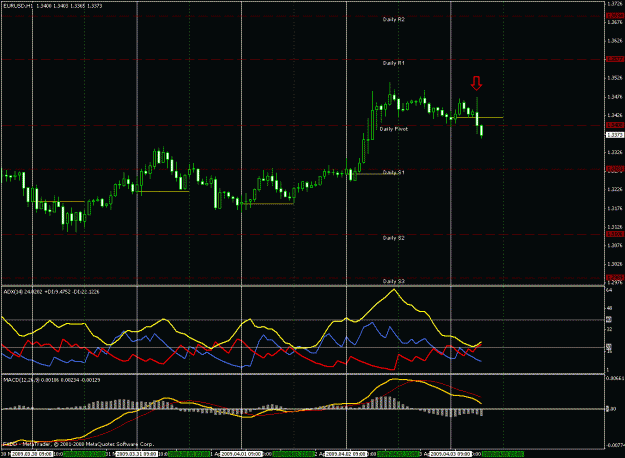This screenshot has height=458, width=625.
Task: Click the 1.3476 price scale value
Action: [x=615, y=97]
